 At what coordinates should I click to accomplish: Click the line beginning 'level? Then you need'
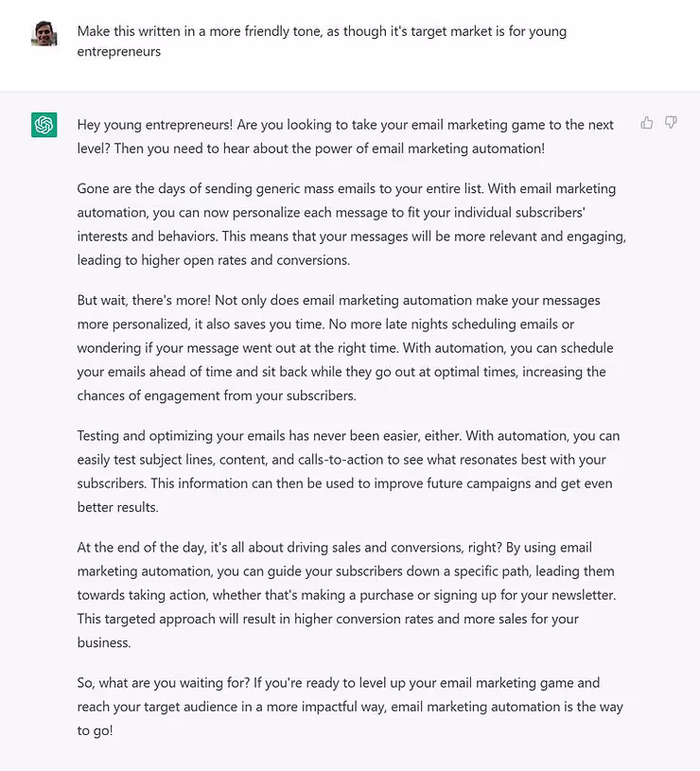[310, 149]
